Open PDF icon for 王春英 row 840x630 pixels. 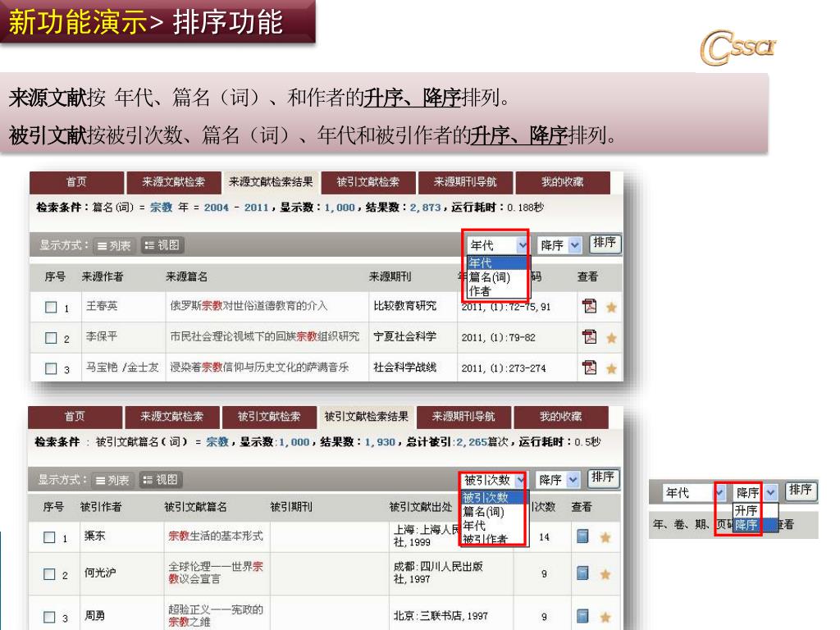589,306
